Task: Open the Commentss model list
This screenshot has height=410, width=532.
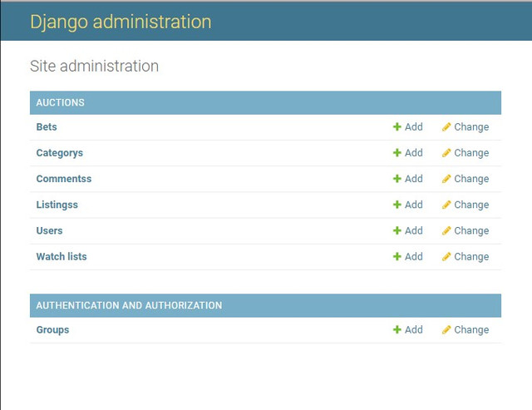Action: click(64, 179)
